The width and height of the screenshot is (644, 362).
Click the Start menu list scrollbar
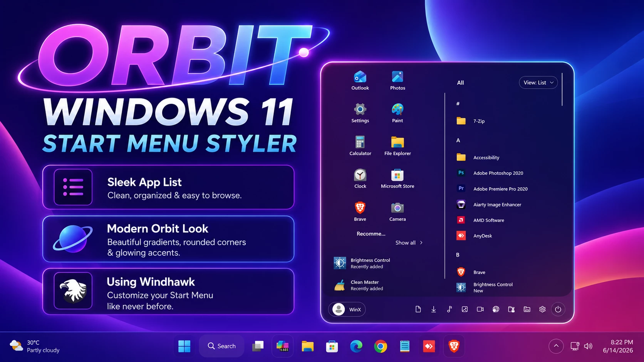pyautogui.click(x=562, y=89)
